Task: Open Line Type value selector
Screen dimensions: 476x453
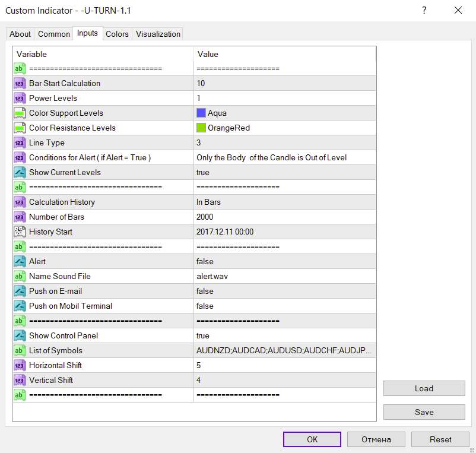Action: click(285, 142)
